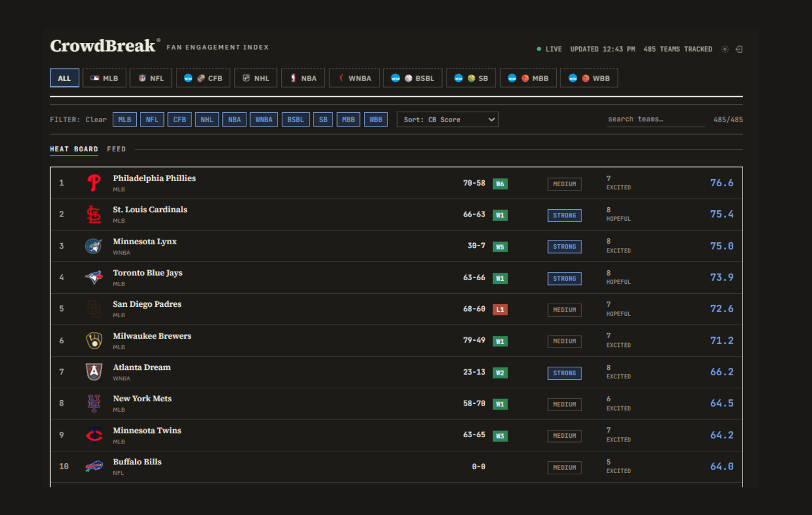Toggle the SB filter chip

(x=323, y=119)
